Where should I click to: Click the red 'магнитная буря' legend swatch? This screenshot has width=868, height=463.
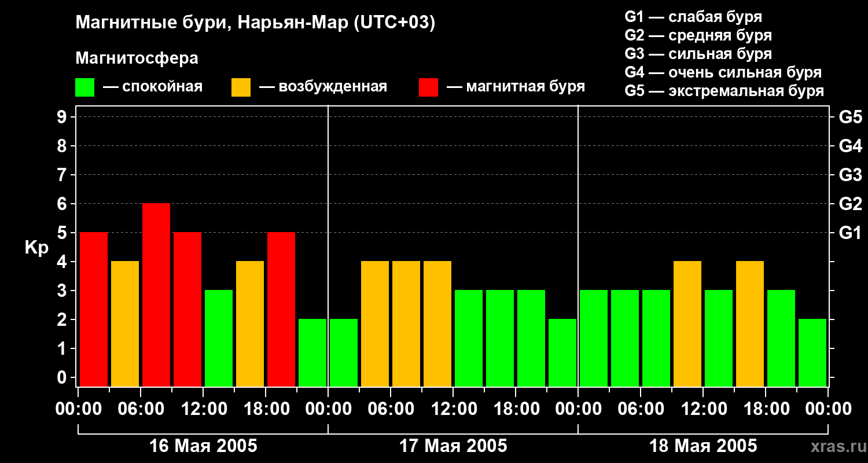click(428, 87)
